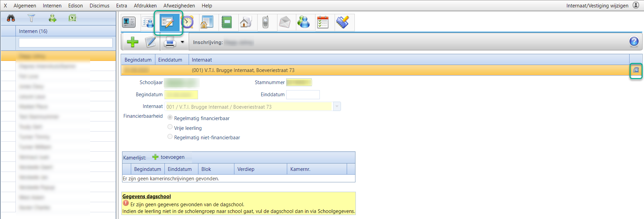Open the Discimus menu
Viewport: 644px width, 219px height.
click(x=99, y=6)
